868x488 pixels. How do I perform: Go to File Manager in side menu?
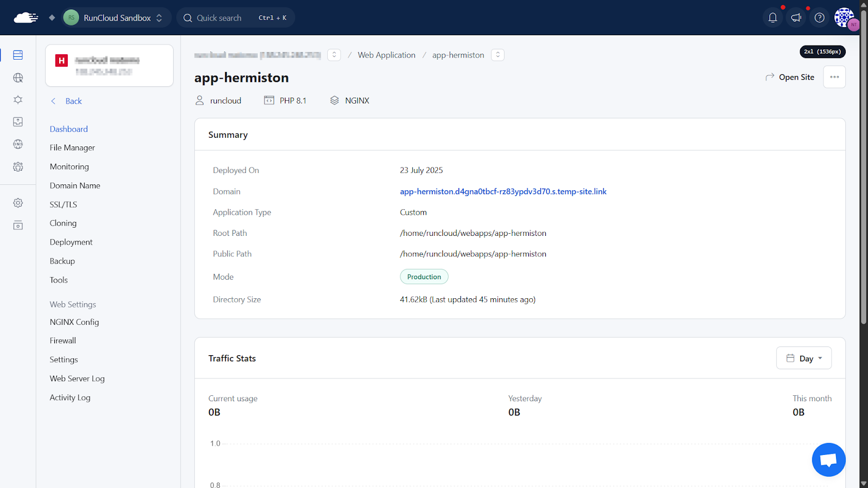pyautogui.click(x=72, y=147)
